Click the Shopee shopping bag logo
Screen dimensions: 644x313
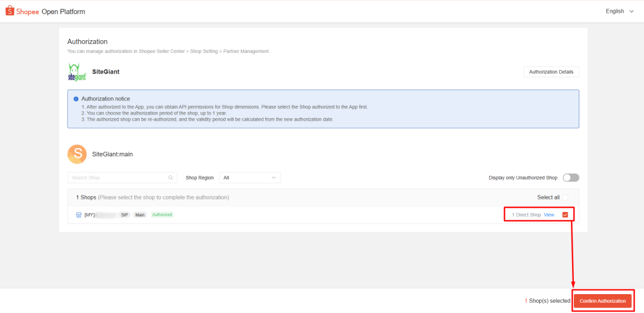[10, 11]
